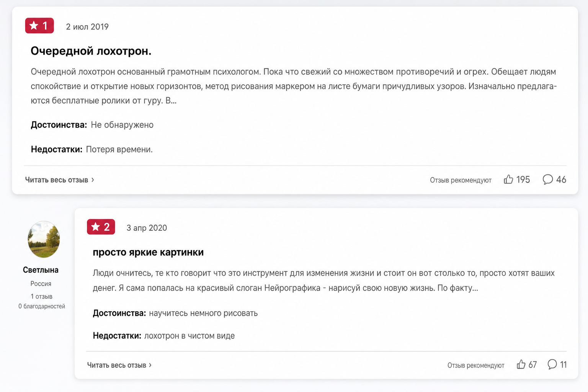Open Светлына's avatar picture
This screenshot has height=392, width=588.
[44, 240]
